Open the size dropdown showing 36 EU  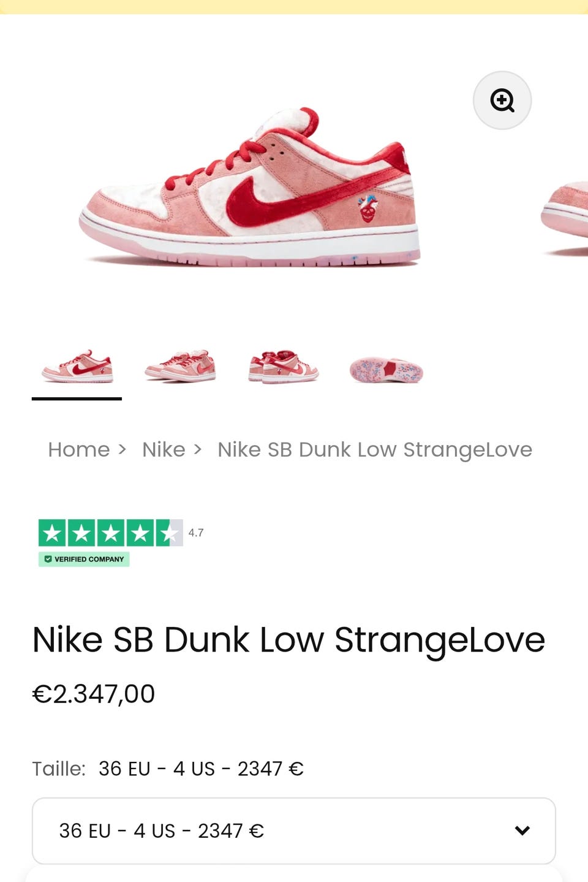(294, 831)
